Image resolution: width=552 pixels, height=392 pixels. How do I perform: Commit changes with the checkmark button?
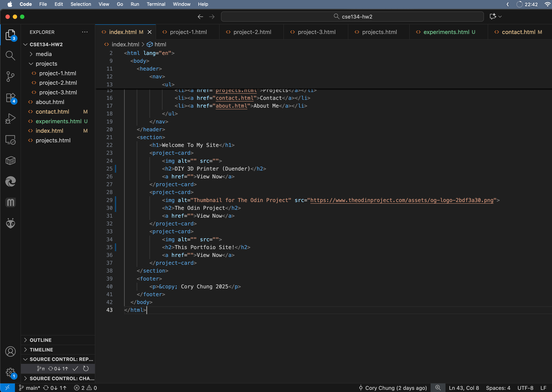pyautogui.click(x=76, y=369)
